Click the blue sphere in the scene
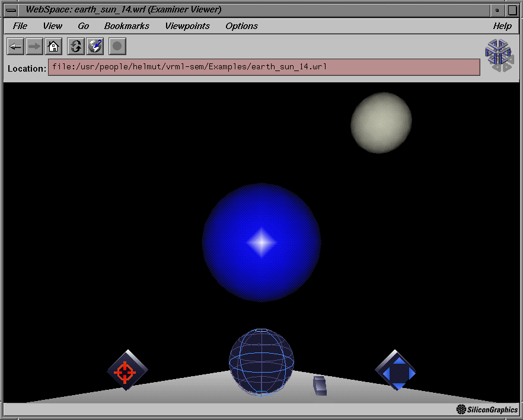This screenshot has height=420, width=523. [261, 243]
